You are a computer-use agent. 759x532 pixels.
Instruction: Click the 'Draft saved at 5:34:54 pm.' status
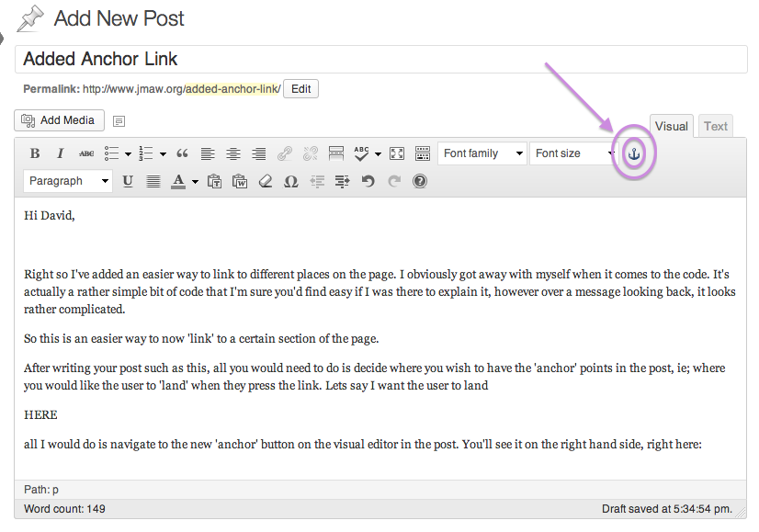pos(666,509)
